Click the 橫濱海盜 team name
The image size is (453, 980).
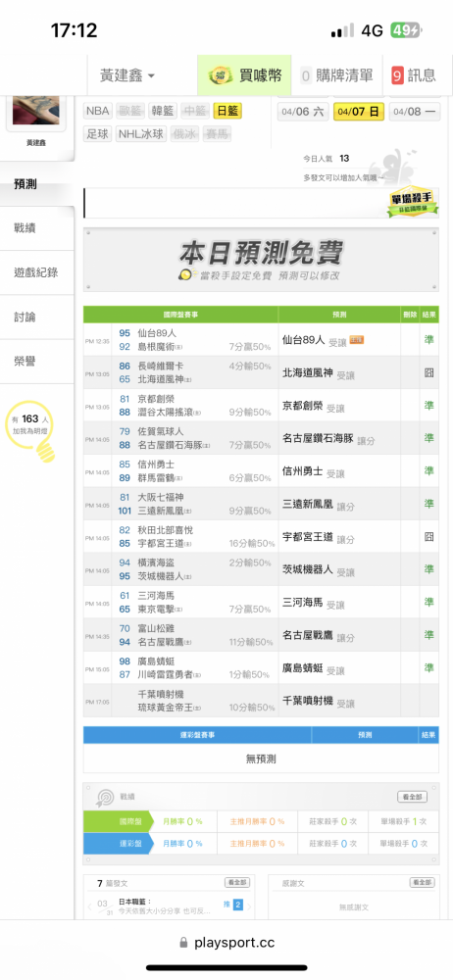tap(156, 563)
